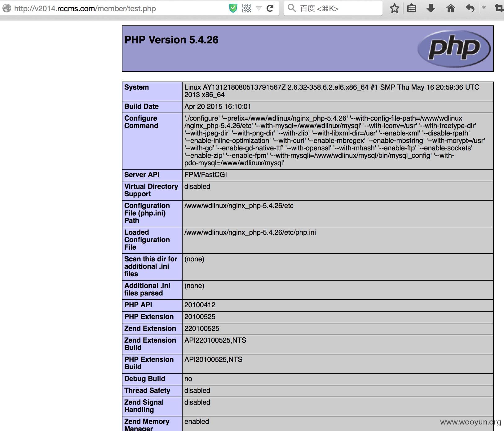
Task: Bookmark this page with the star icon
Action: 394,8
